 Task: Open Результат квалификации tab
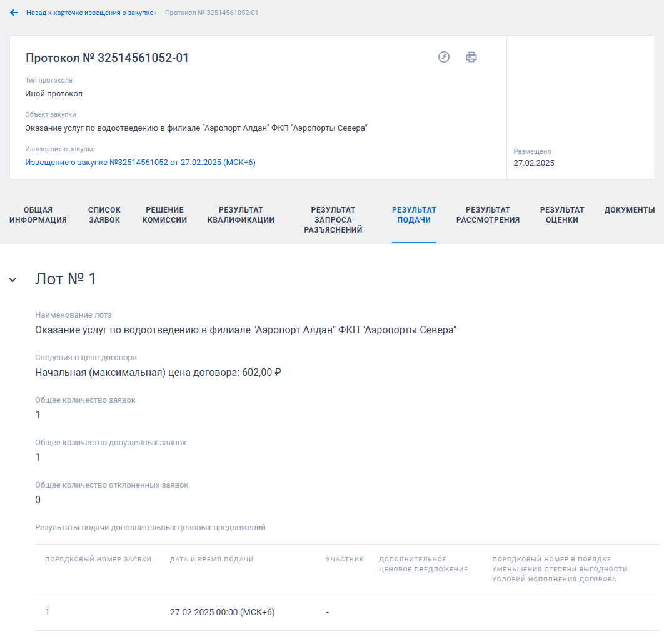[x=241, y=214]
